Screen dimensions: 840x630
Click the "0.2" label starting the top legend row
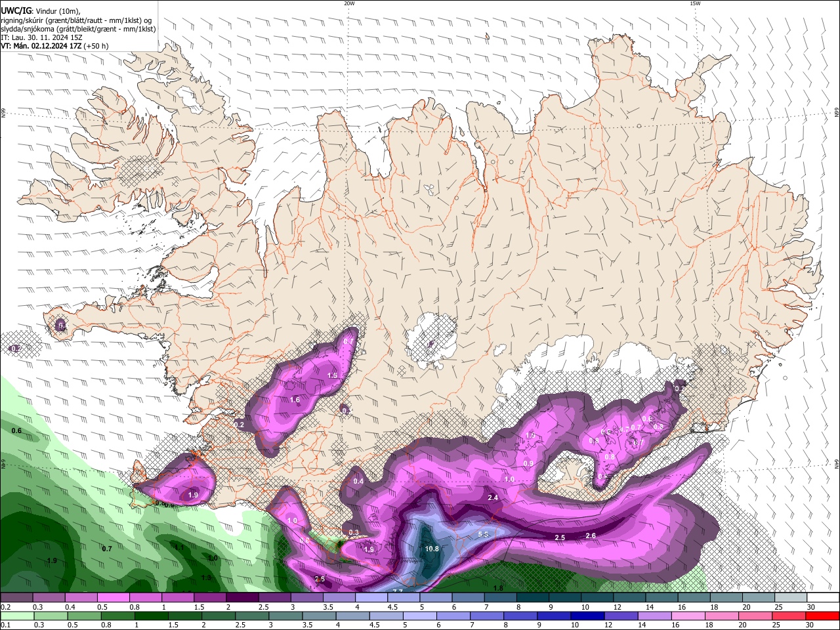point(5,607)
